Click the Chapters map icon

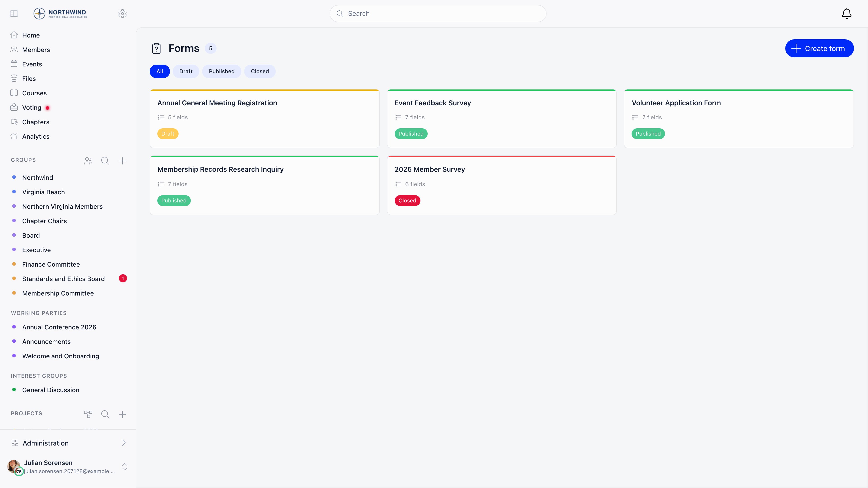(14, 122)
